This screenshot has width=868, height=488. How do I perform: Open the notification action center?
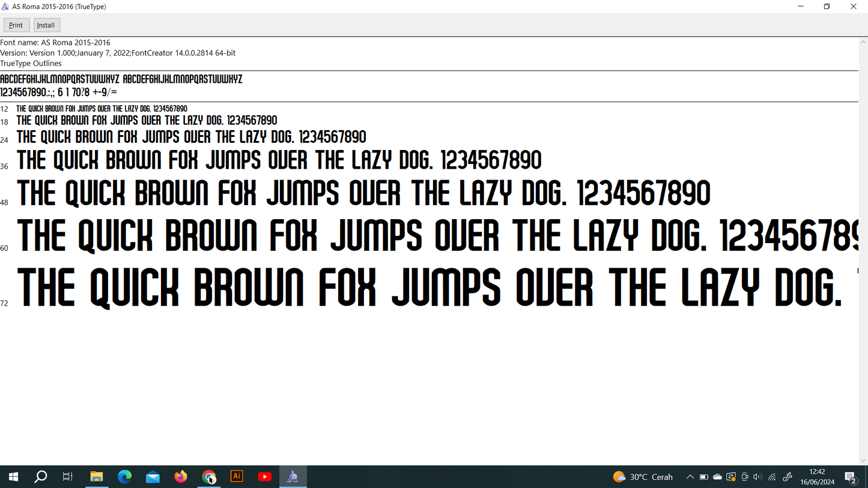pos(851,478)
